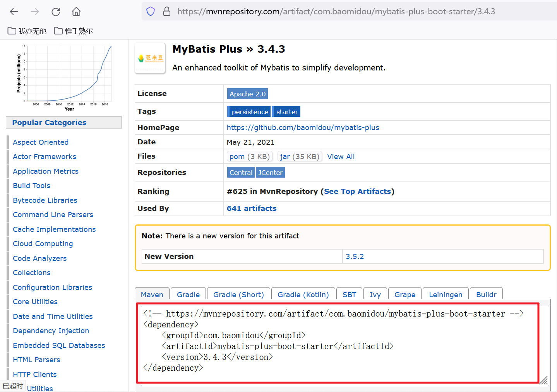
Task: Open Collections category
Action: tap(32, 272)
